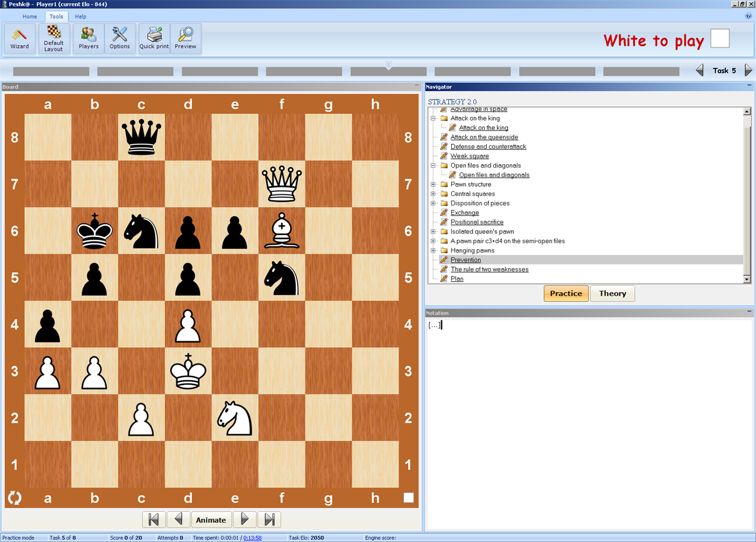Viewport: 756px width, 542px height.
Task: Expand the Hanging pawns folder
Action: point(434,250)
